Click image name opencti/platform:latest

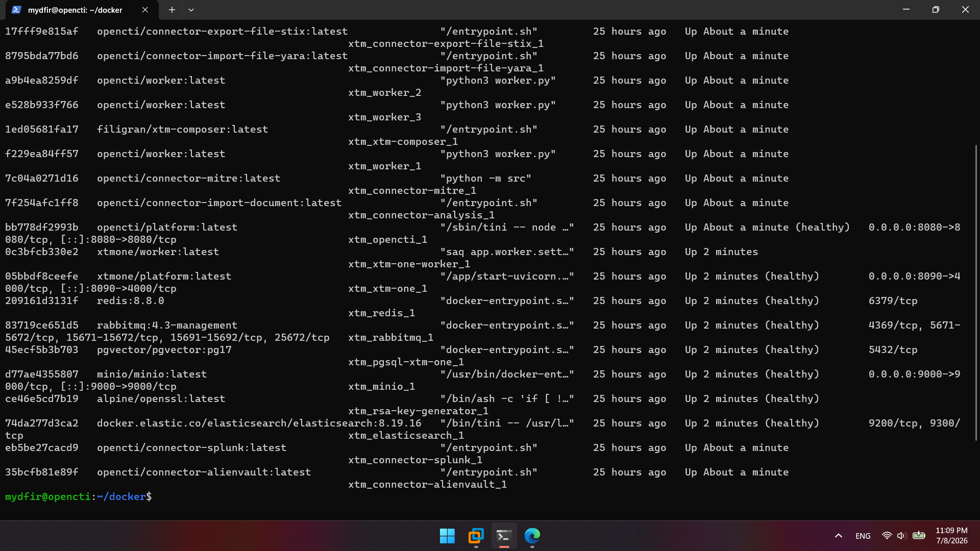coord(167,227)
